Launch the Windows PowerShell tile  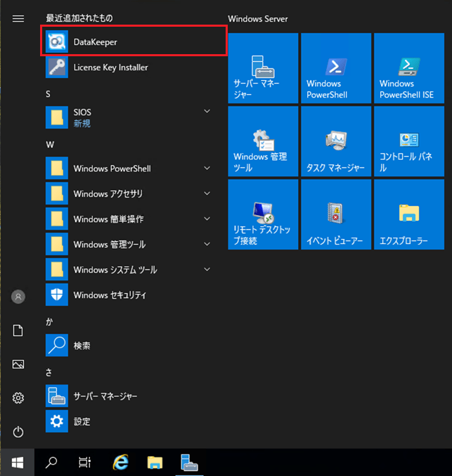point(336,68)
